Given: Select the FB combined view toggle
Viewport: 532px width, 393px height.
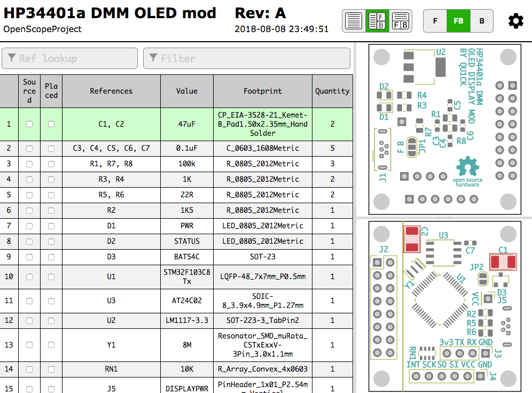Looking at the screenshot, I should point(458,20).
